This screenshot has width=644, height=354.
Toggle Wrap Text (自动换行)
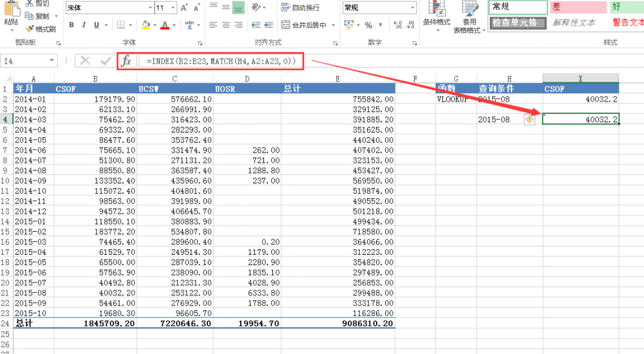(300, 7)
